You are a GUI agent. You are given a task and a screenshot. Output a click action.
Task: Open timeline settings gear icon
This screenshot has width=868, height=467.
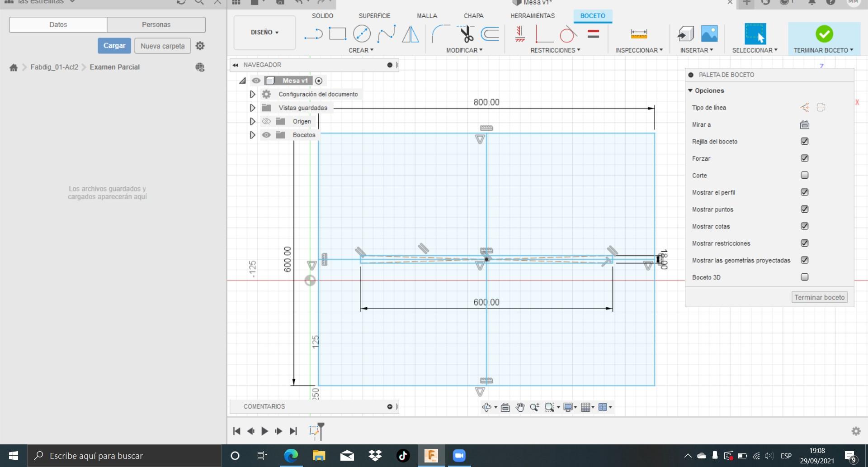(856, 431)
